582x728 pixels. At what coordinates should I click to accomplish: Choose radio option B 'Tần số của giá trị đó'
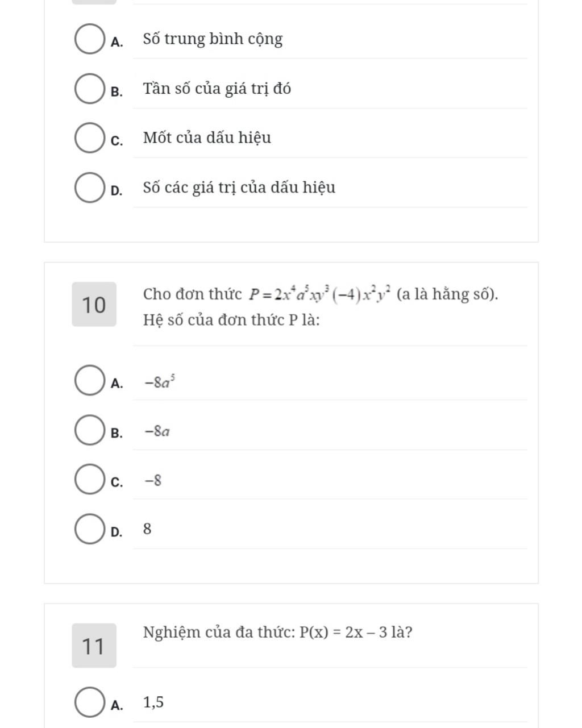pyautogui.click(x=89, y=90)
